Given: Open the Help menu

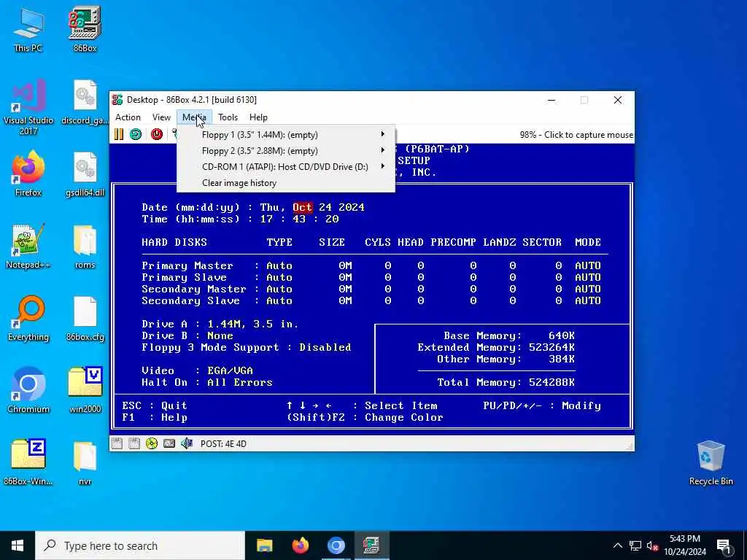Looking at the screenshot, I should [x=258, y=117].
